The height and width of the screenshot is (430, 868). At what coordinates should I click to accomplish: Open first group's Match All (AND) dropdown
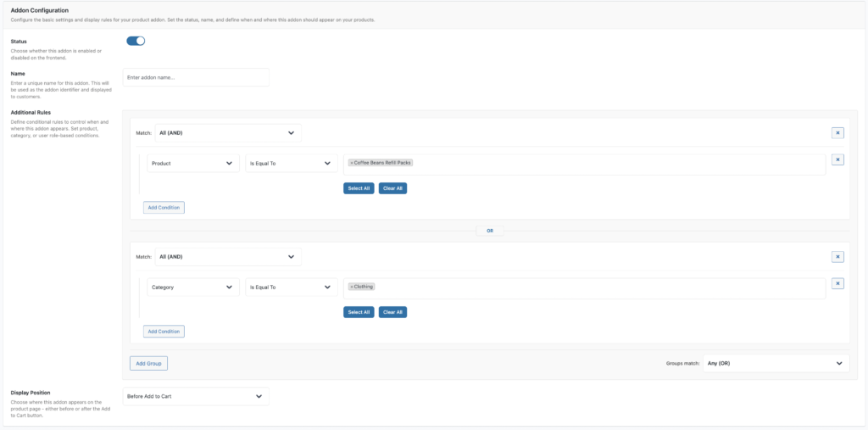pyautogui.click(x=227, y=133)
